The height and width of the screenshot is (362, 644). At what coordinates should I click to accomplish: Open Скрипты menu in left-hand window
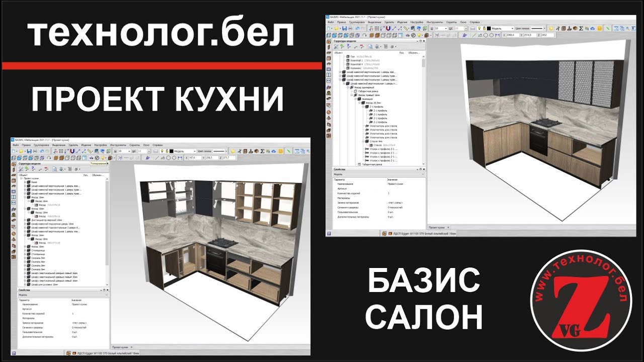click(x=134, y=145)
